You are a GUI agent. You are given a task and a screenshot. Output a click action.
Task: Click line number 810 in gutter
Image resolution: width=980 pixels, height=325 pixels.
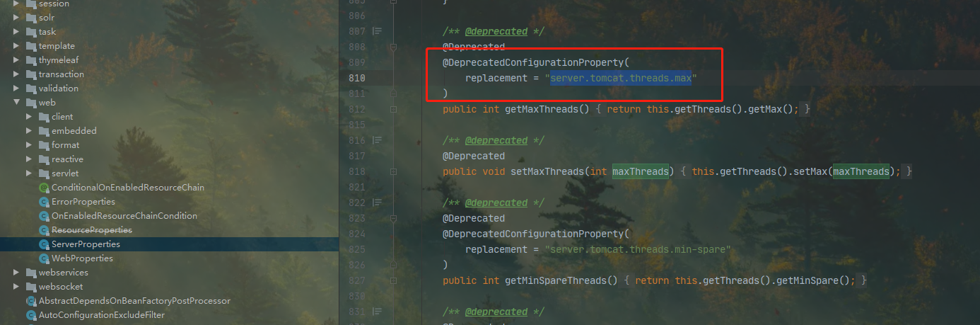pyautogui.click(x=357, y=78)
